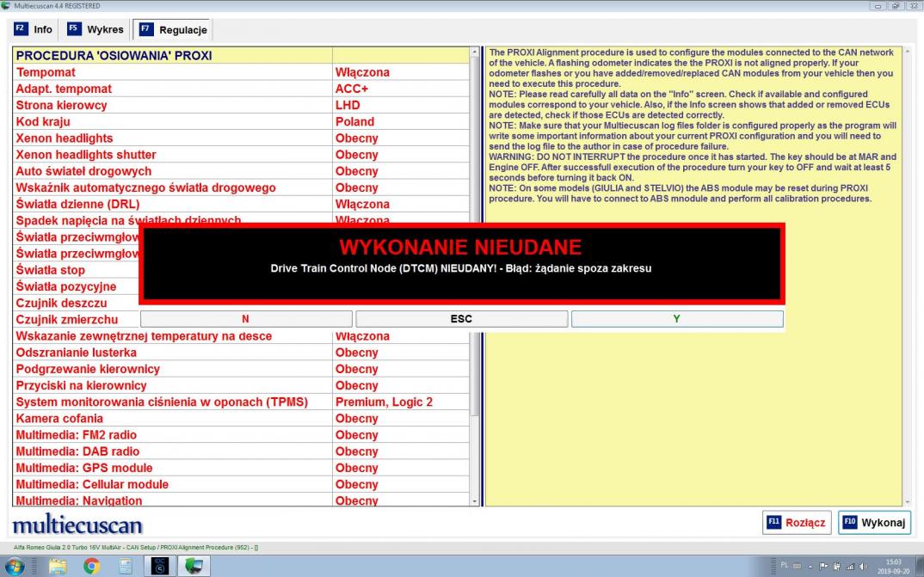
Task: Select the Adapt. tempomat row
Action: pyautogui.click(x=241, y=89)
